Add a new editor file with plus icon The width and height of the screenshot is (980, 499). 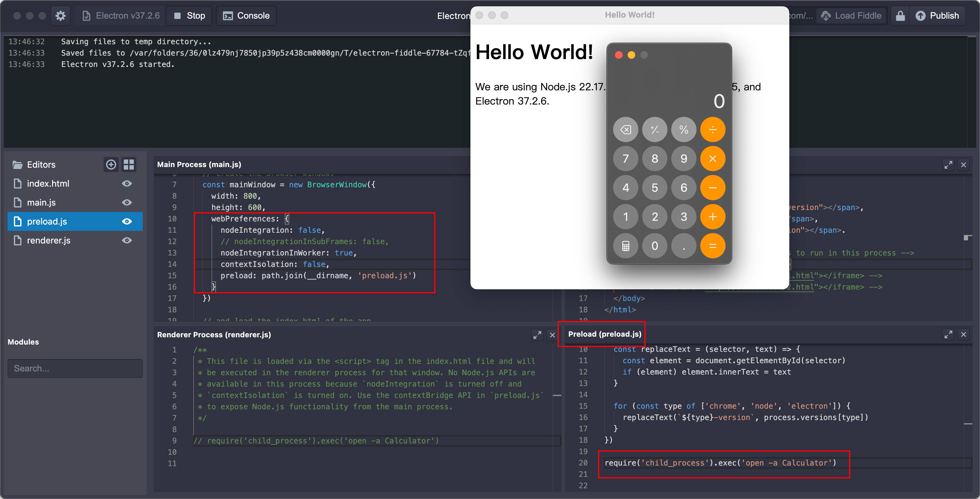coord(111,165)
